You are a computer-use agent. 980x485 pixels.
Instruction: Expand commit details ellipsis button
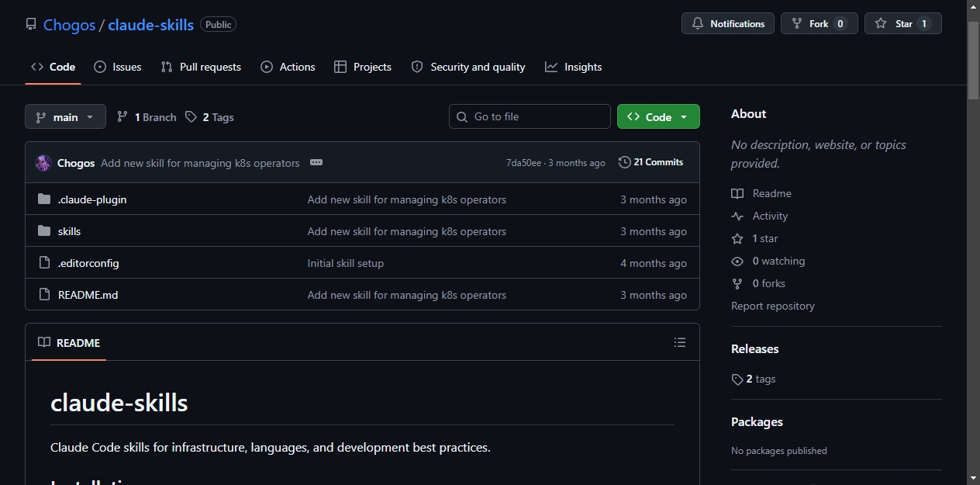pos(316,162)
